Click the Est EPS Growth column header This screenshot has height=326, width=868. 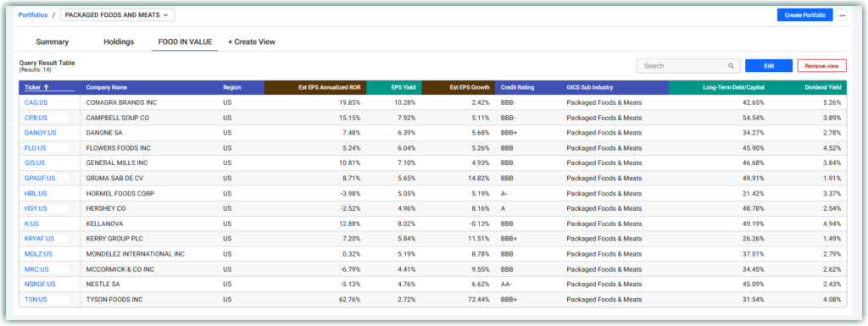(x=470, y=87)
